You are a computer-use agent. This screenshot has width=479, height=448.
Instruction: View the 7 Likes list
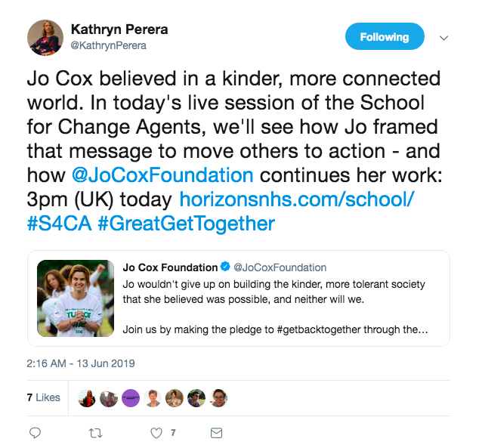pos(43,397)
